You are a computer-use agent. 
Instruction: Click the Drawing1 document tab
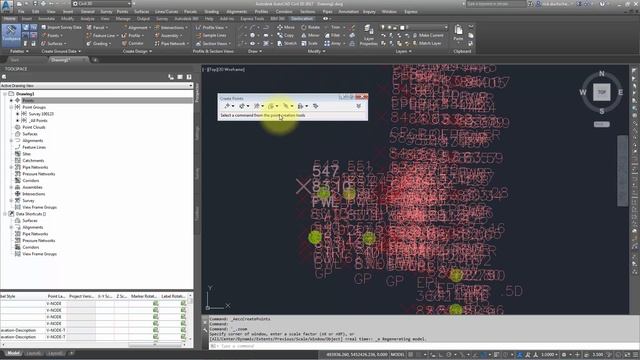[x=60, y=60]
